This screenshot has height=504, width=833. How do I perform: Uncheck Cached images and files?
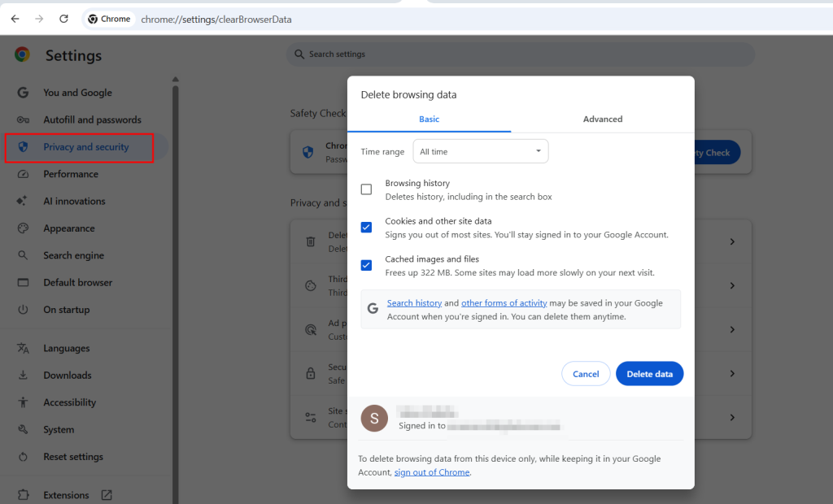(366, 265)
